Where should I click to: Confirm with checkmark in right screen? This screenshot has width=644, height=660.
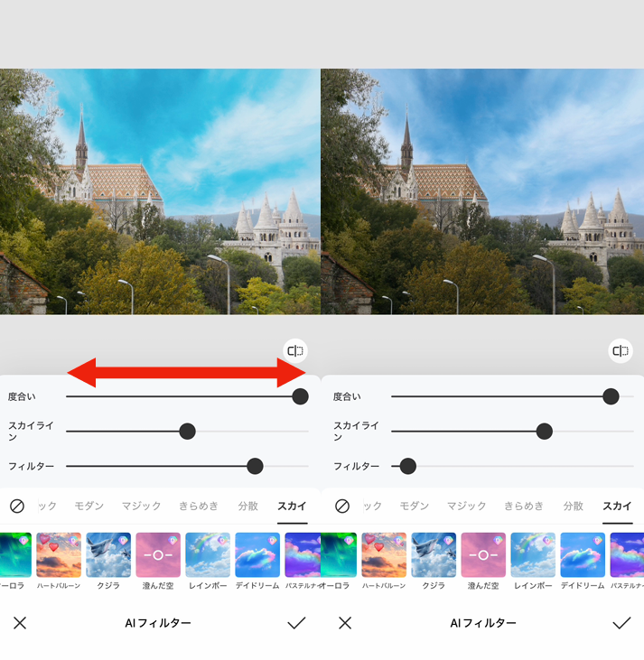621,623
